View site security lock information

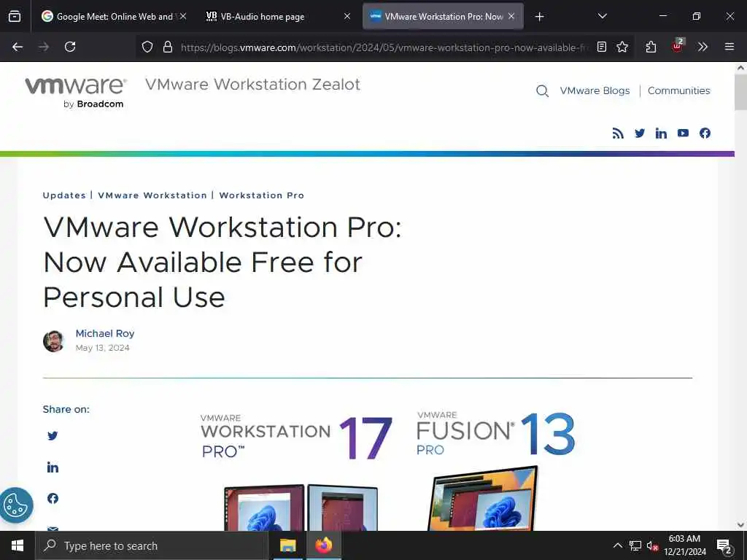[x=168, y=47]
